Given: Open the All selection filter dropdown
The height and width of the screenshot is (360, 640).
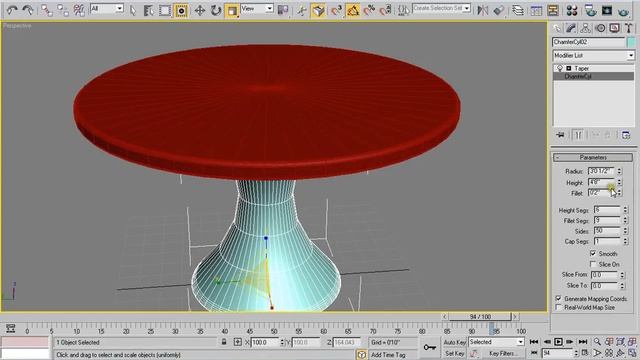Looking at the screenshot, I should [107, 8].
